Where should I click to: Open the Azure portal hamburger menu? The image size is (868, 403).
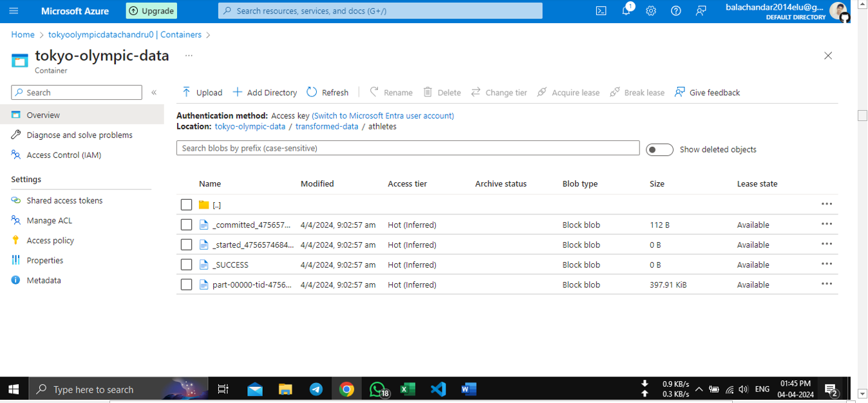(14, 11)
